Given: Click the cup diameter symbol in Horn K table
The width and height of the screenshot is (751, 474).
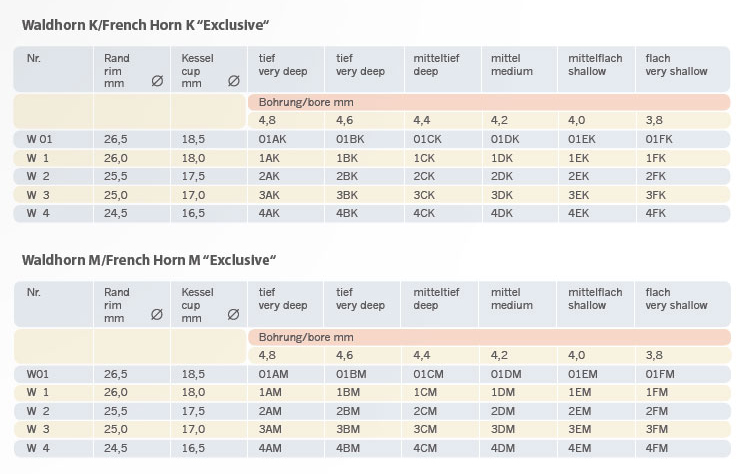Looking at the screenshot, I should point(233,81).
